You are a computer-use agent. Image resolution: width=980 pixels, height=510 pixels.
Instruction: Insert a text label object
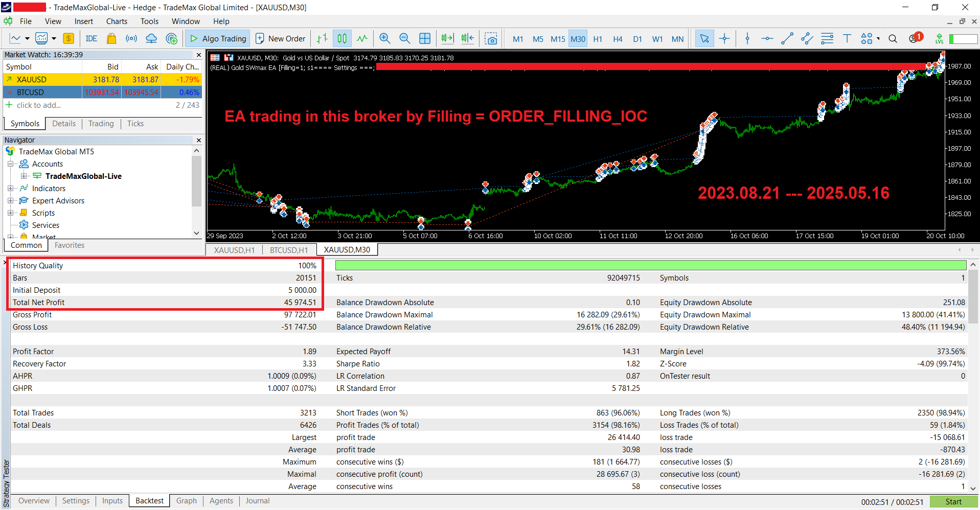pos(847,38)
